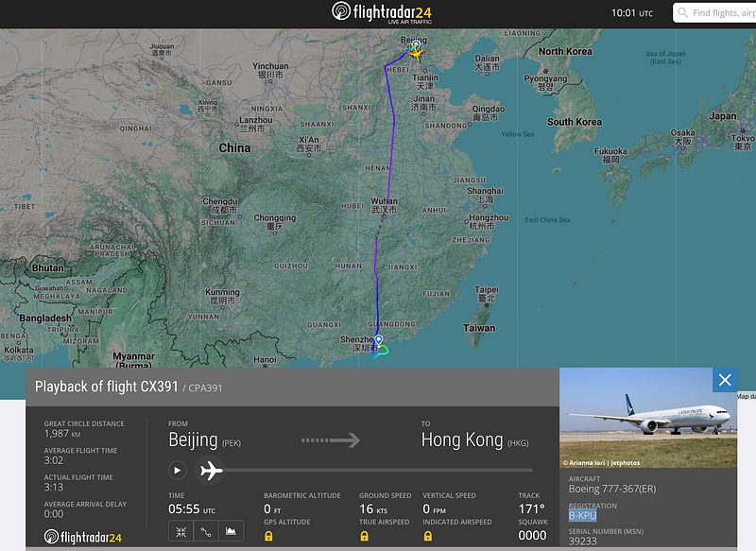Image resolution: width=756 pixels, height=551 pixels.
Task: Play the CX391 flight playback
Action: (177, 470)
